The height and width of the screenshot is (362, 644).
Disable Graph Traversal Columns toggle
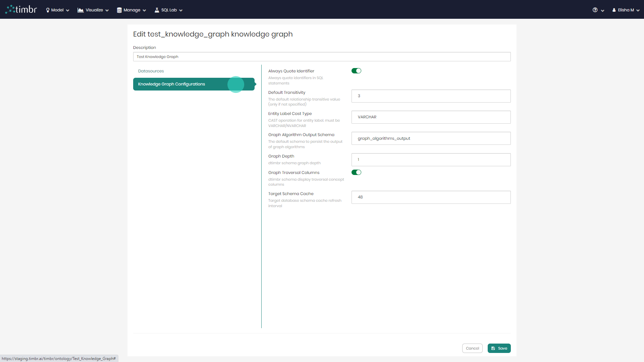click(x=356, y=172)
